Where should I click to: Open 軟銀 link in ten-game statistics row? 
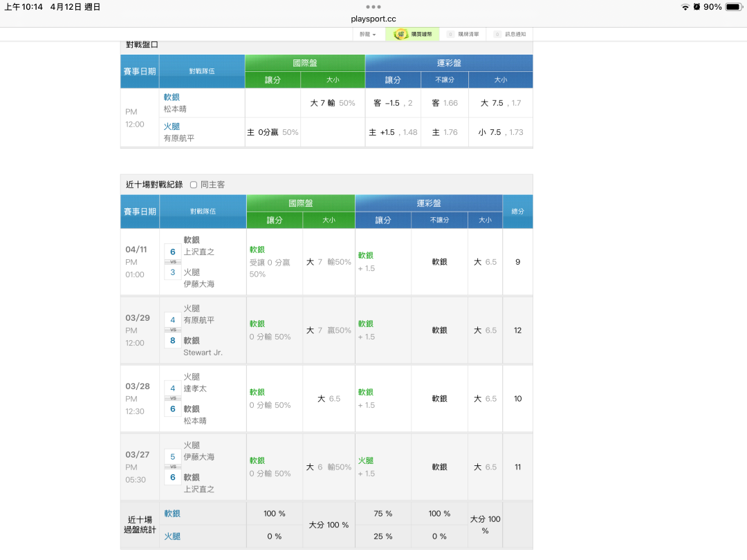(172, 513)
